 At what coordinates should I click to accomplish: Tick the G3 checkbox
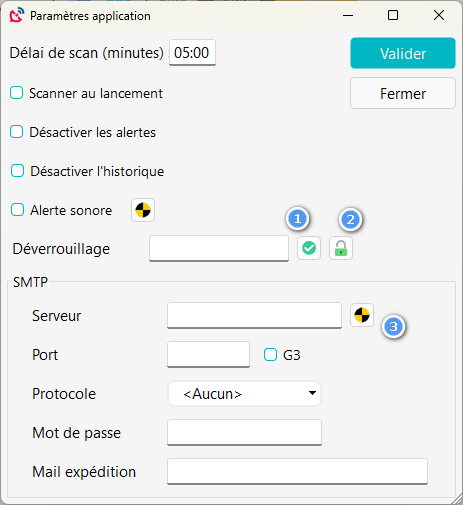(x=270, y=355)
